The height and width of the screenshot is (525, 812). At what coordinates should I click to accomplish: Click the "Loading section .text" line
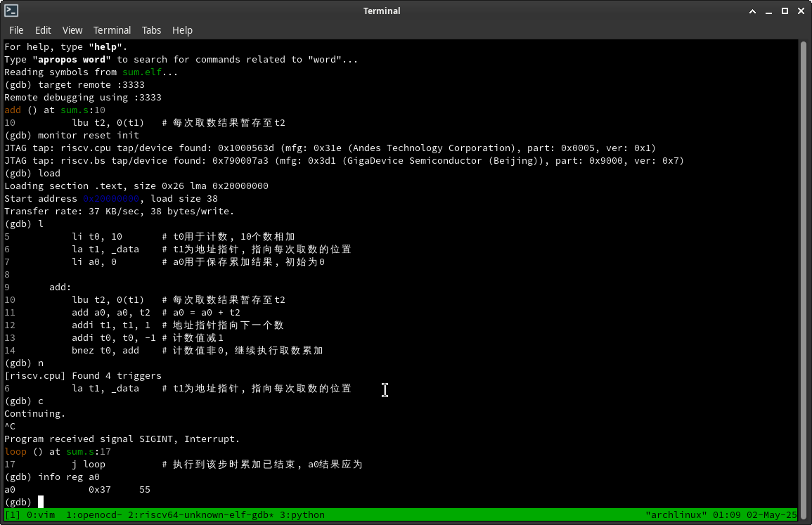136,186
